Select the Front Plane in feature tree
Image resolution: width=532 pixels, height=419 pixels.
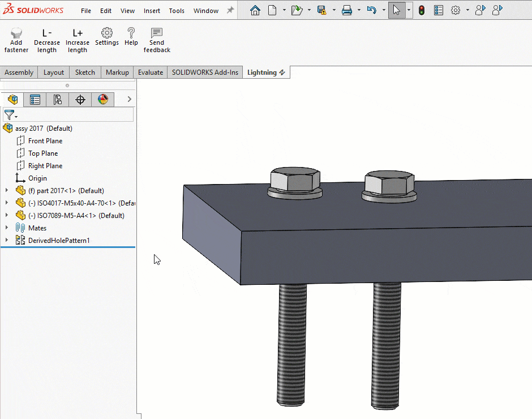pyautogui.click(x=45, y=141)
